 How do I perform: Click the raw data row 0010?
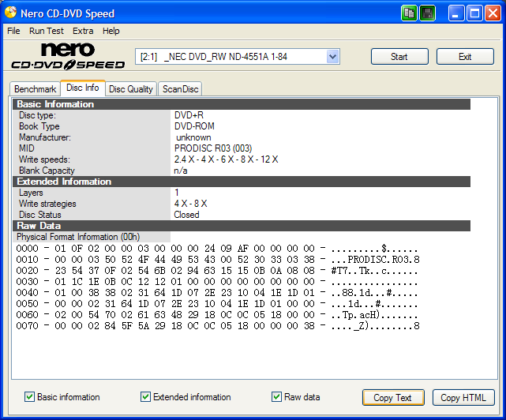pyautogui.click(x=217, y=260)
